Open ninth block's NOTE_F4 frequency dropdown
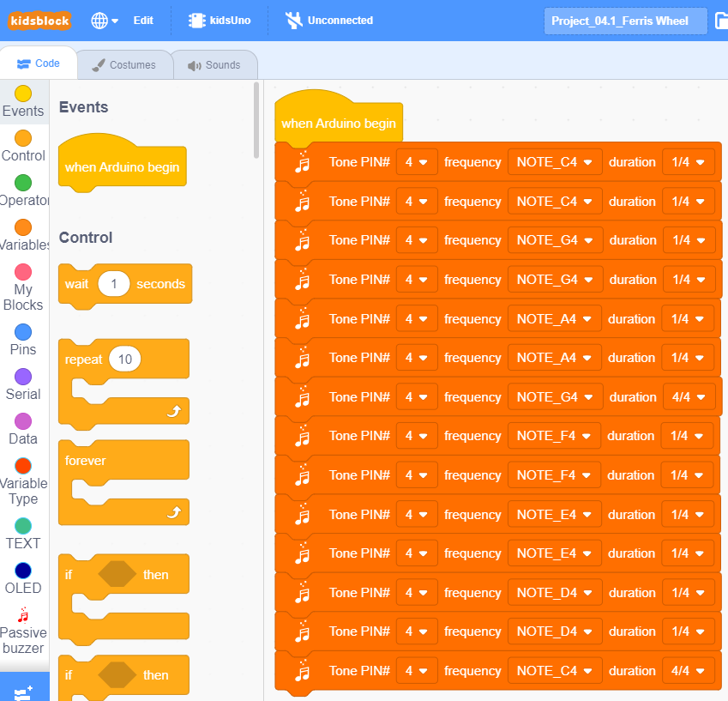The height and width of the screenshot is (701, 728). (554, 475)
